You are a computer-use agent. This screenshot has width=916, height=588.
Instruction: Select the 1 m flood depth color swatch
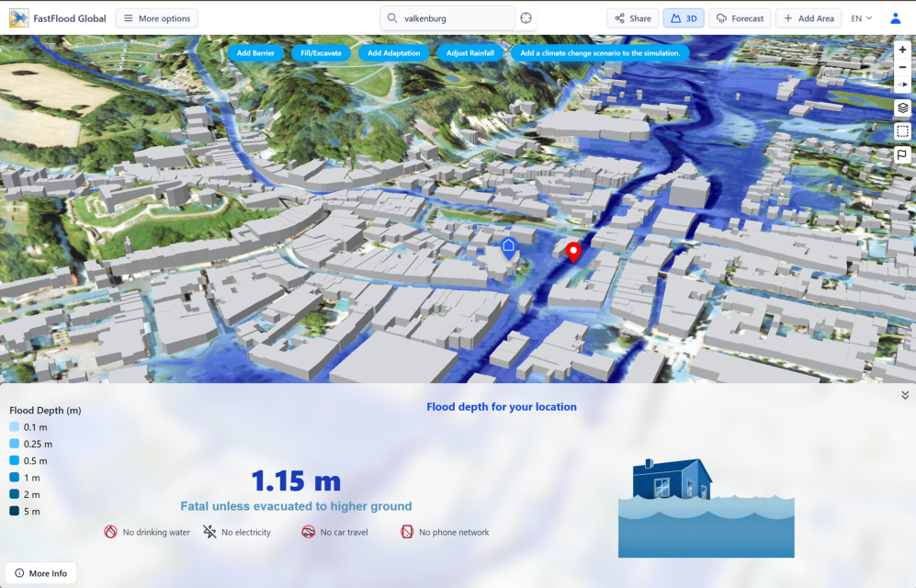point(13,477)
